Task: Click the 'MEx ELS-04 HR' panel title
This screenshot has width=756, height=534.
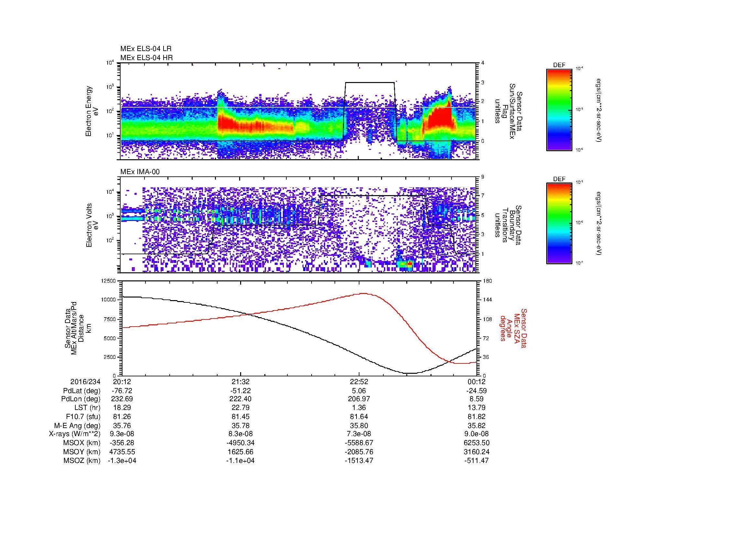Action: pos(146,58)
